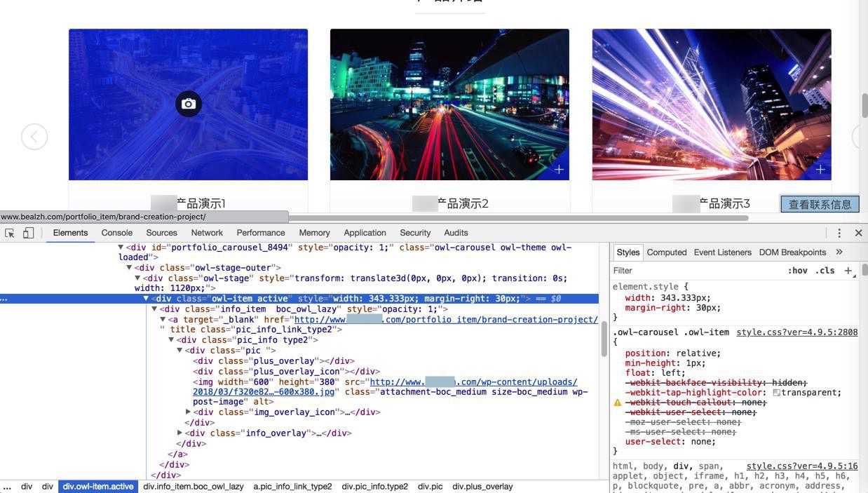Expand the img_overlay_icon div node
The height and width of the screenshot is (493, 868).
click(x=188, y=412)
